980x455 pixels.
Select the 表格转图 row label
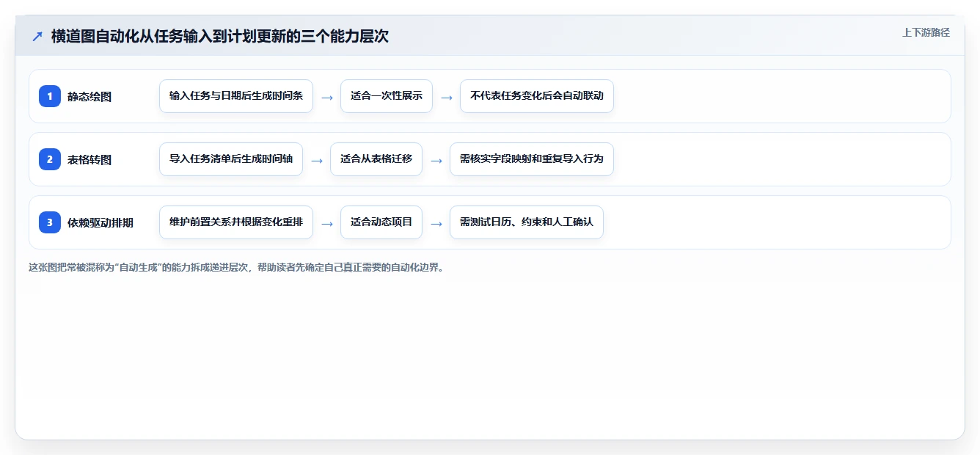coord(89,159)
